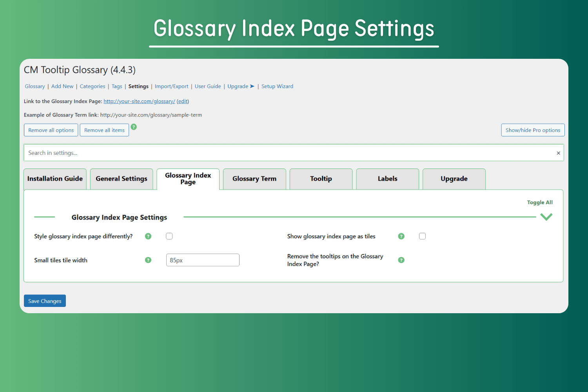Viewport: 588px width, 392px height.
Task: Select Import/Export from navigation menu
Action: tap(171, 86)
